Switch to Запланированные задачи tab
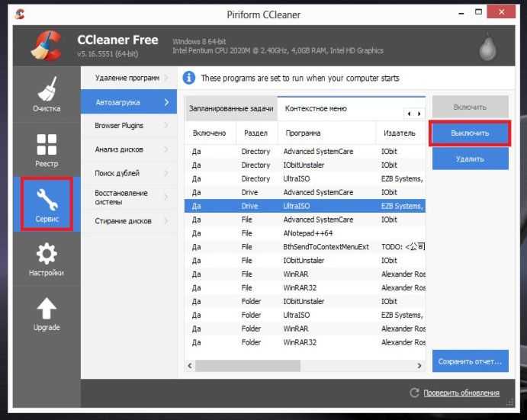This screenshot has width=527, height=420. (x=231, y=108)
